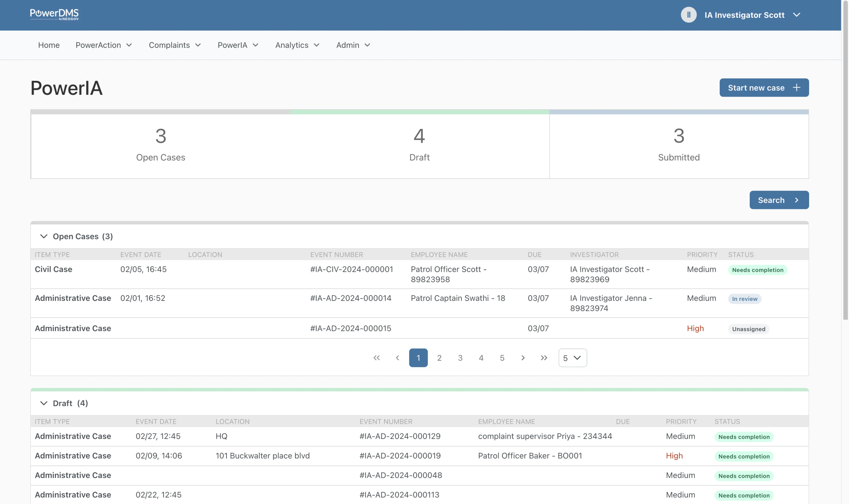Viewport: 849px width, 504px height.
Task: Open the rows-per-page dropdown showing 5
Action: click(573, 358)
